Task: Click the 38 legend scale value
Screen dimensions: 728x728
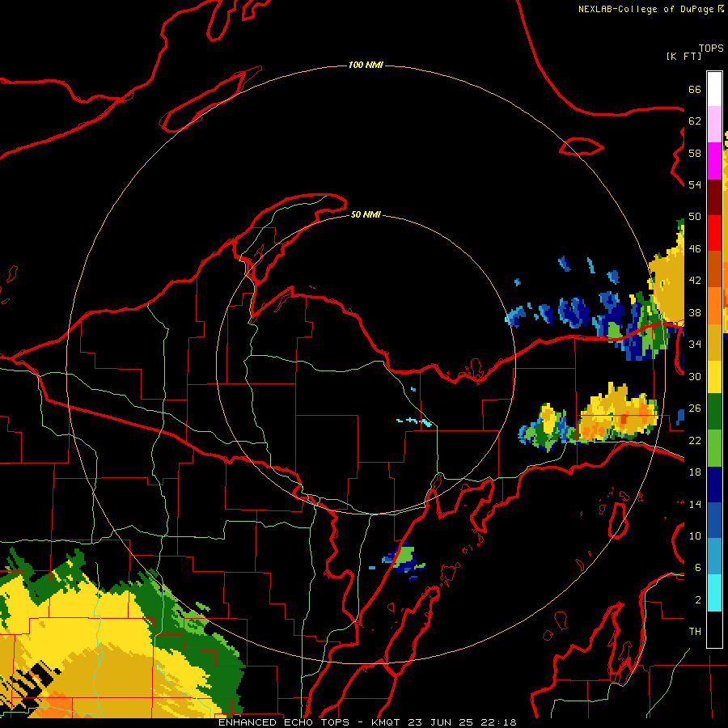Action: pos(695,312)
